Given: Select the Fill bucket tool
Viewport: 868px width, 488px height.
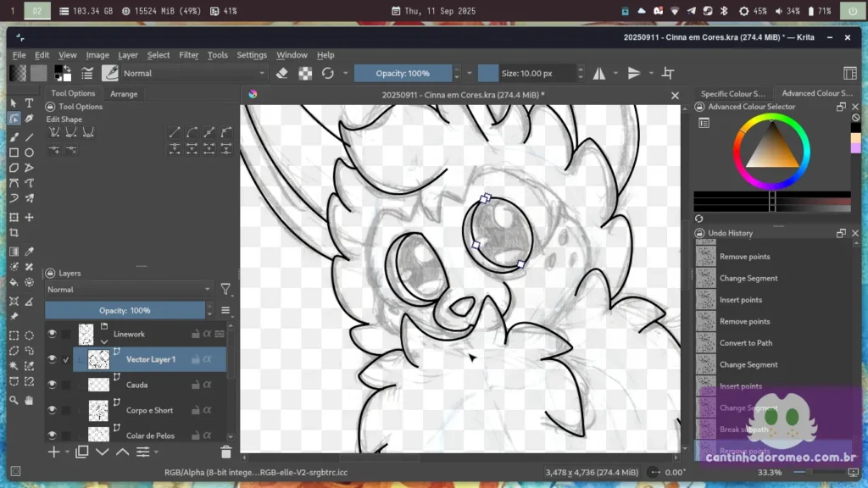Looking at the screenshot, I should 14,282.
